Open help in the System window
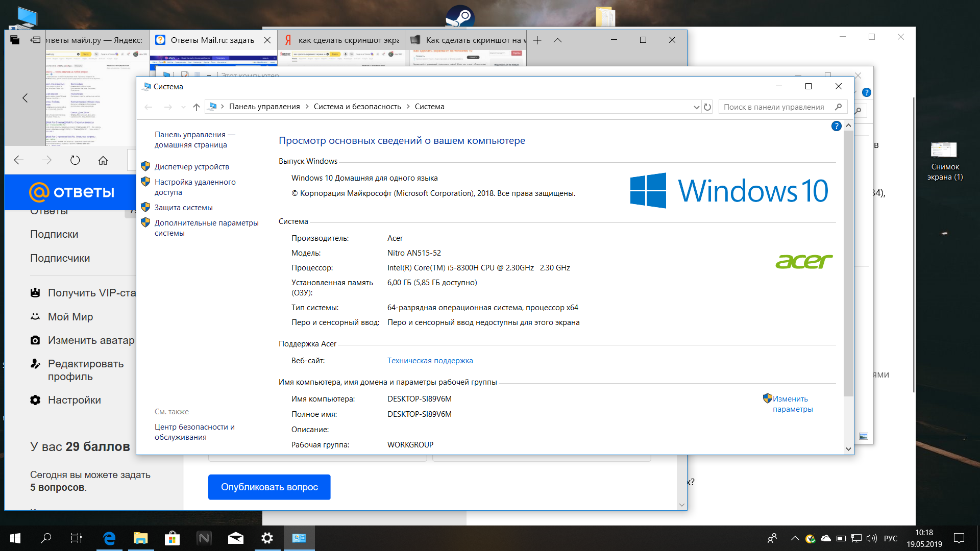 836,126
